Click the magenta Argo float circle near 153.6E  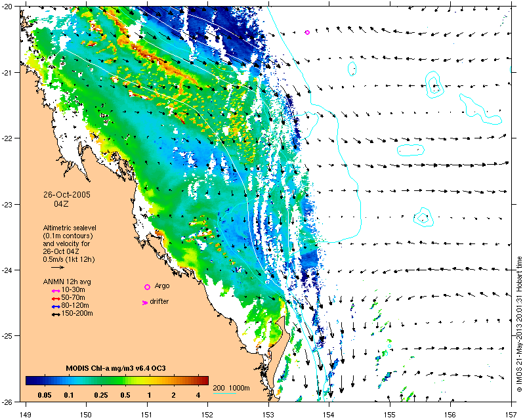307,33
